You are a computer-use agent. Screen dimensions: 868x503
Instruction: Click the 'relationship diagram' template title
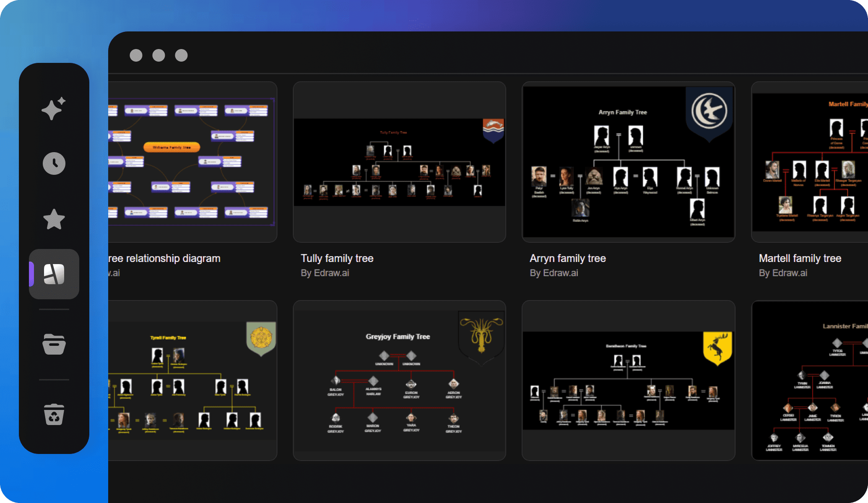coord(164,258)
